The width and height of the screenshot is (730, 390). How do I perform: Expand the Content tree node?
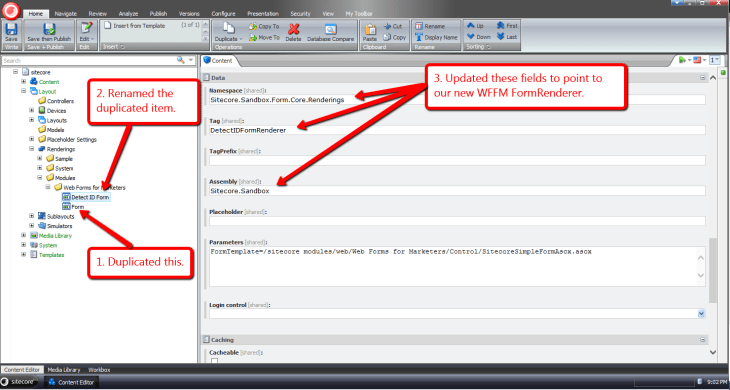(x=24, y=81)
